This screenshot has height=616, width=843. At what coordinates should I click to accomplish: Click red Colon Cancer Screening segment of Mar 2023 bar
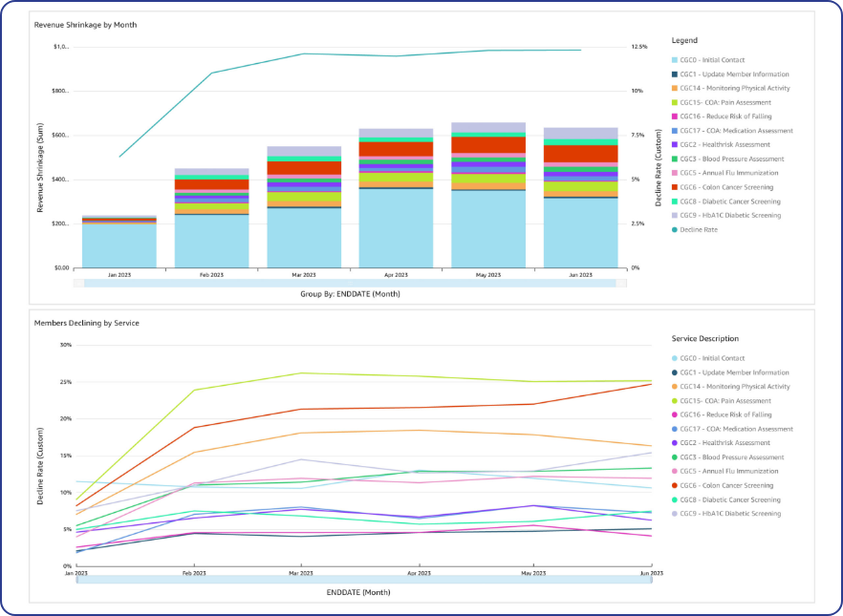(x=304, y=168)
